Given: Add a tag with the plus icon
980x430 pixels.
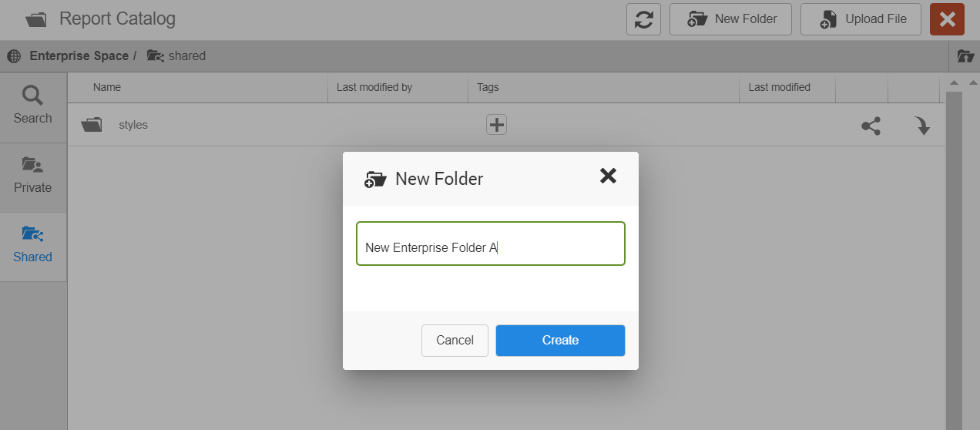Looking at the screenshot, I should click(x=496, y=124).
